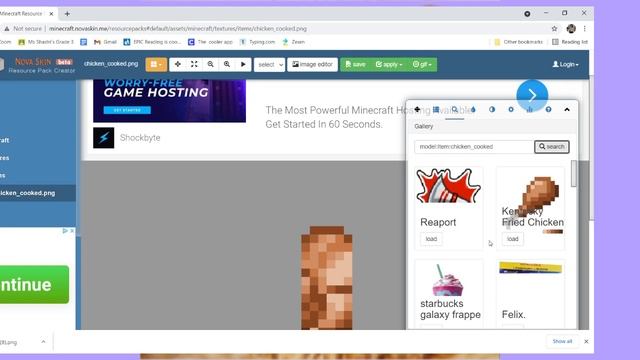This screenshot has height=360, width=640.
Task: Expand the downloaded png file options caret
Action: click(x=43, y=342)
